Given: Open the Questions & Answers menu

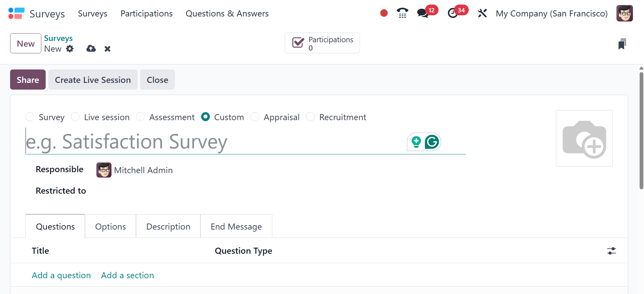Looking at the screenshot, I should tap(227, 13).
